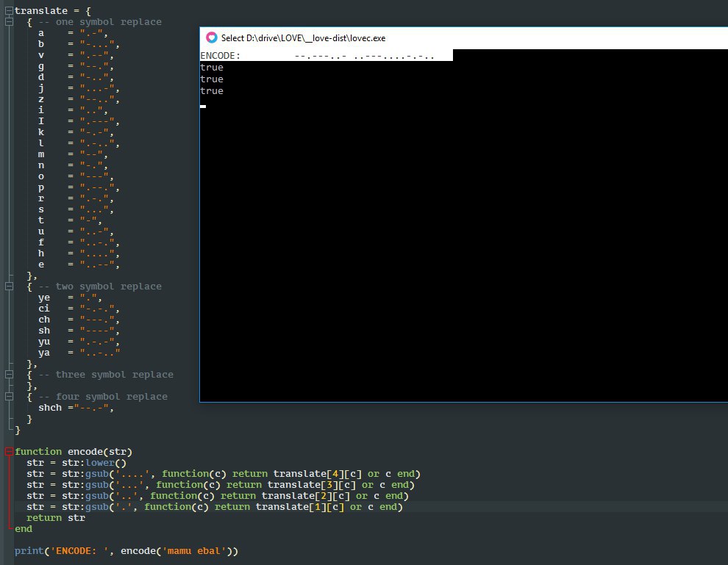Place cursor on the 'g' mapping line

click(76, 66)
